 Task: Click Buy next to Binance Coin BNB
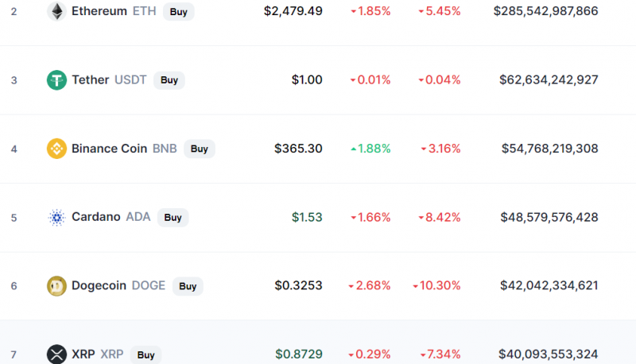[x=200, y=149]
